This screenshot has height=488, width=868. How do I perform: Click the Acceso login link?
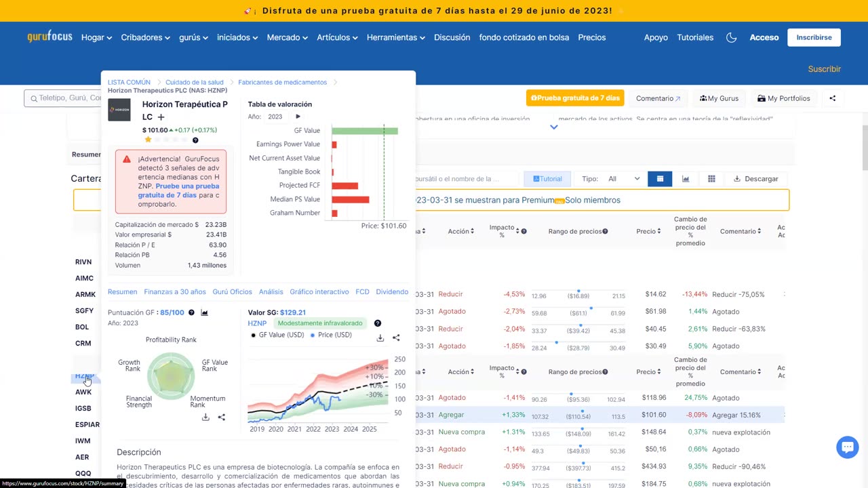(764, 37)
